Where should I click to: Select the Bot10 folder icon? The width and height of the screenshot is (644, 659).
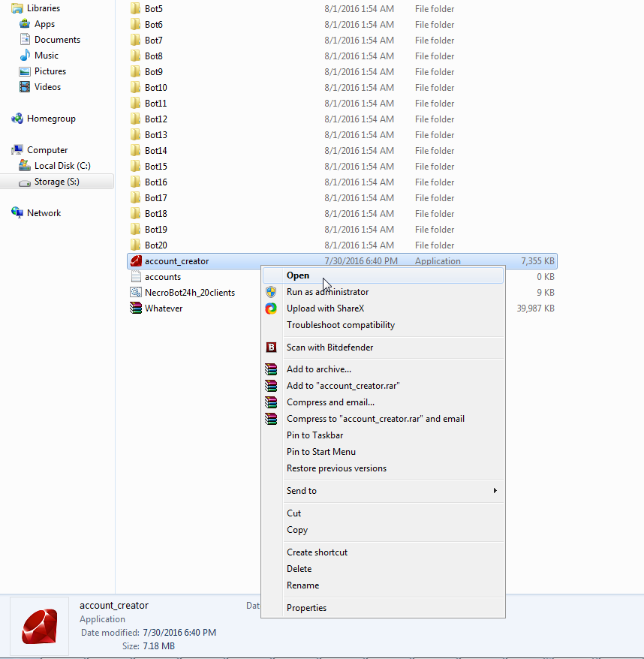(135, 87)
